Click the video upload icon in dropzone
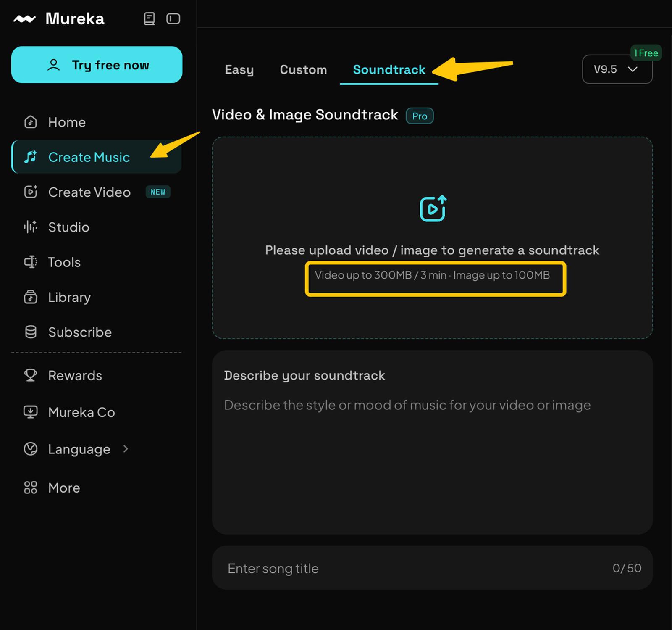 [433, 208]
